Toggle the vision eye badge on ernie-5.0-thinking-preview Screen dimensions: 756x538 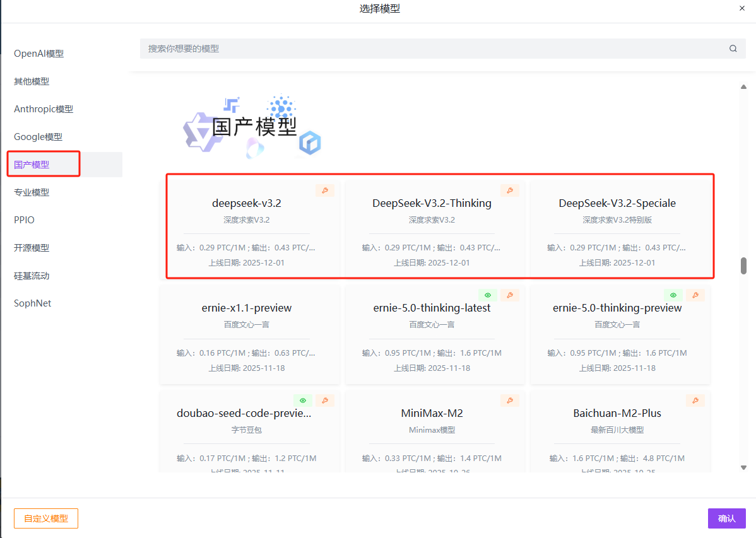pos(673,295)
